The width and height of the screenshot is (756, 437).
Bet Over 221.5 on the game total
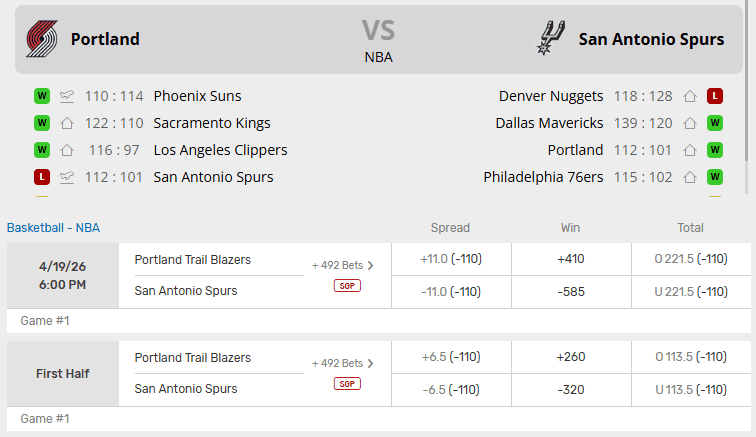[690, 259]
